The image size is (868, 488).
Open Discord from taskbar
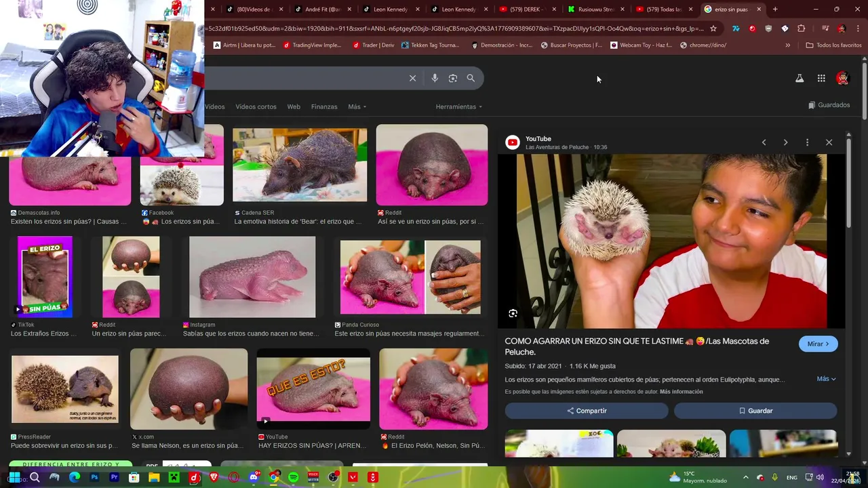[x=254, y=477]
